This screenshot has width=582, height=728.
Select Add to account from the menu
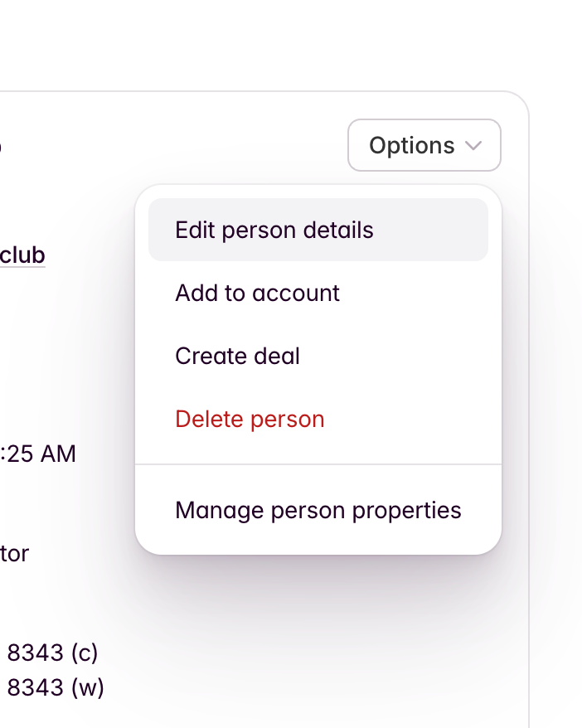click(x=256, y=293)
